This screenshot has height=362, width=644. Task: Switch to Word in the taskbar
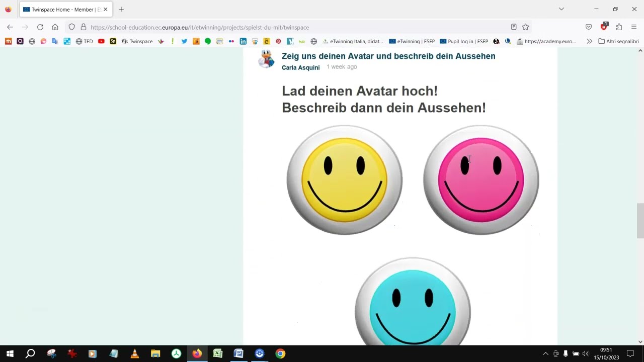coord(238,353)
